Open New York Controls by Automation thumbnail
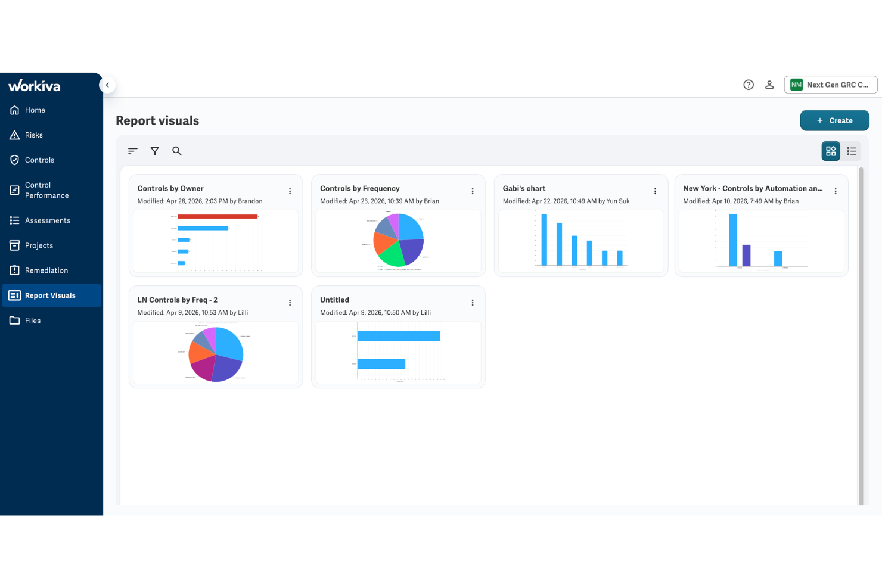882x588 pixels. pyautogui.click(x=762, y=241)
